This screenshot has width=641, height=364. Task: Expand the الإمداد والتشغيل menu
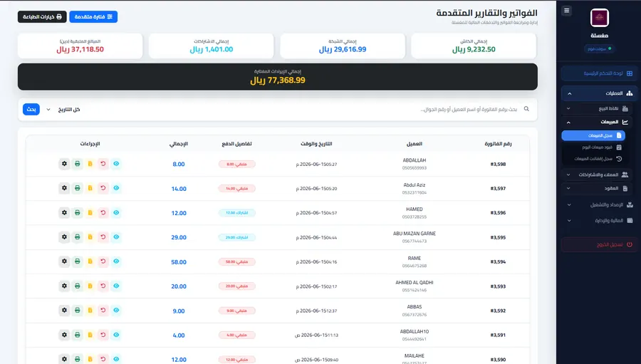click(x=599, y=205)
